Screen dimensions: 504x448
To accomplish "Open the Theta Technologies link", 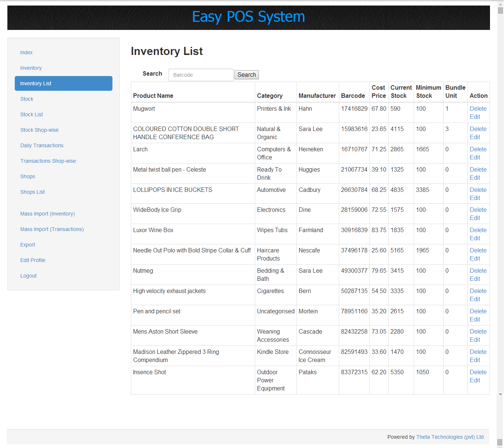I will [450, 437].
